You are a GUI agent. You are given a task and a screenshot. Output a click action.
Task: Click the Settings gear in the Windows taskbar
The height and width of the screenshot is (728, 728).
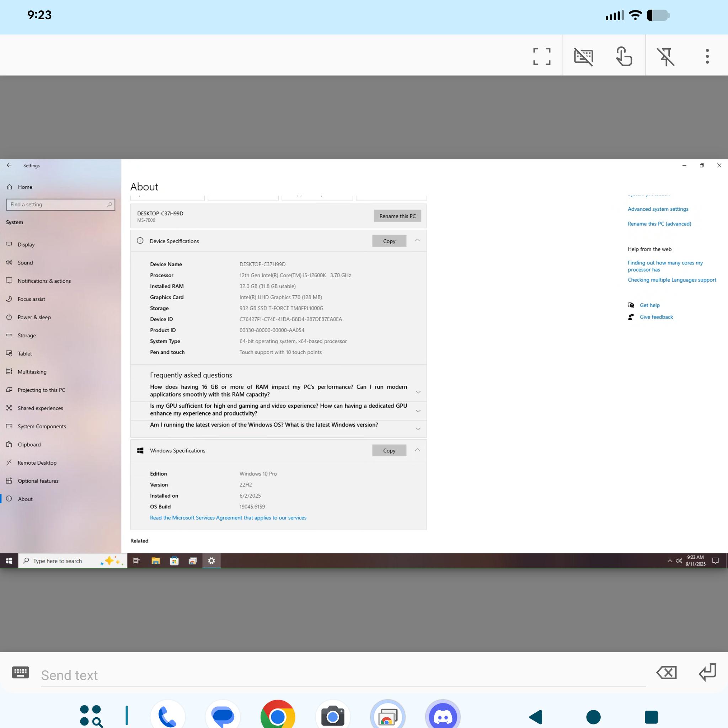212,561
